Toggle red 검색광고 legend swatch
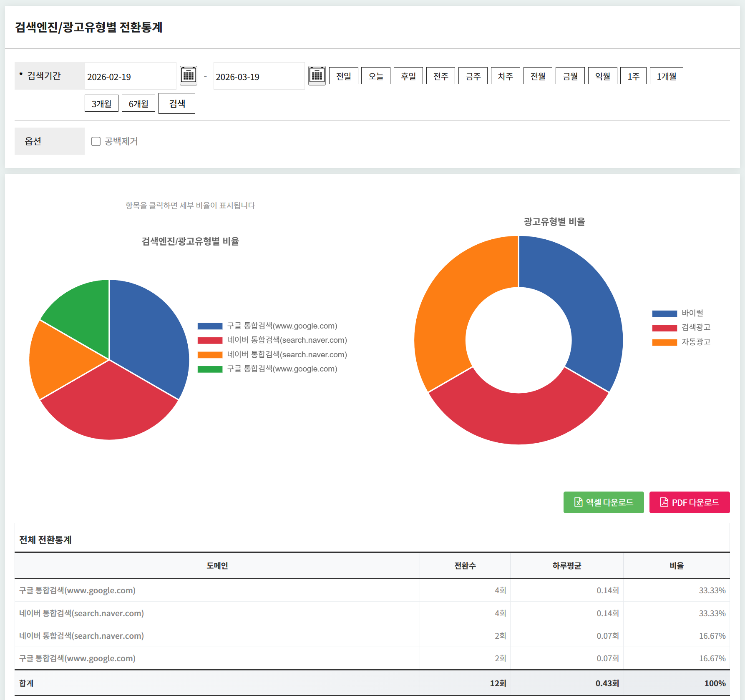The width and height of the screenshot is (745, 700). tap(664, 328)
